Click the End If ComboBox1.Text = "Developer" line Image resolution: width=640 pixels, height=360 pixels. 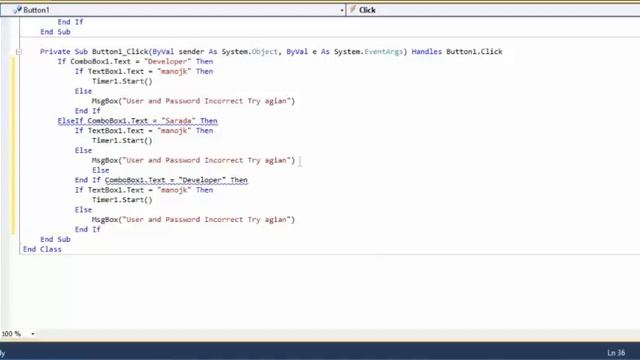(x=161, y=180)
